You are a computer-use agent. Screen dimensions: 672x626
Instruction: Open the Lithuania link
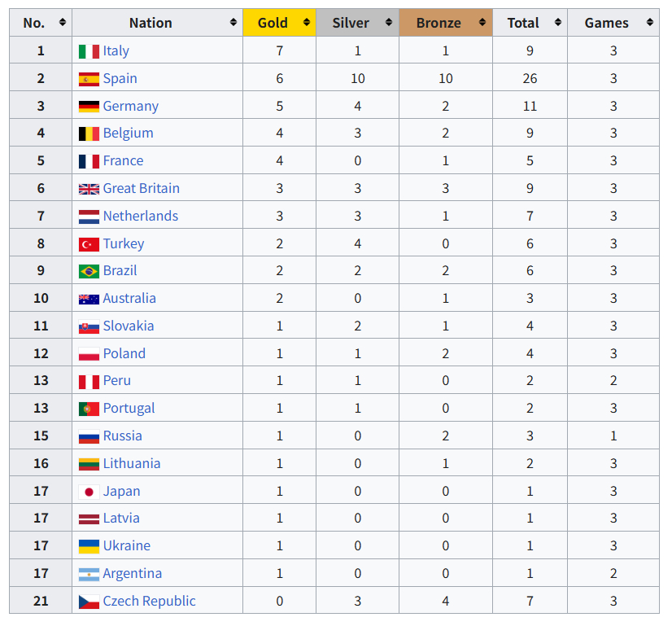pyautogui.click(x=132, y=463)
